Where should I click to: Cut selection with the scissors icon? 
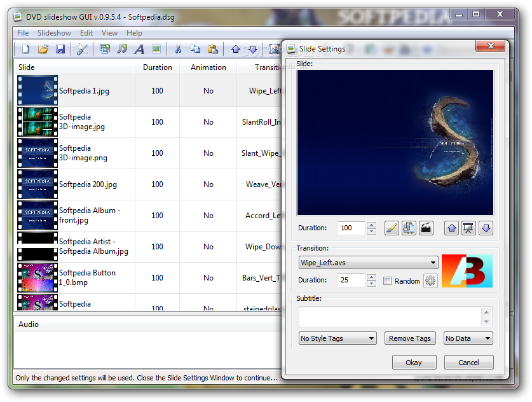178,49
